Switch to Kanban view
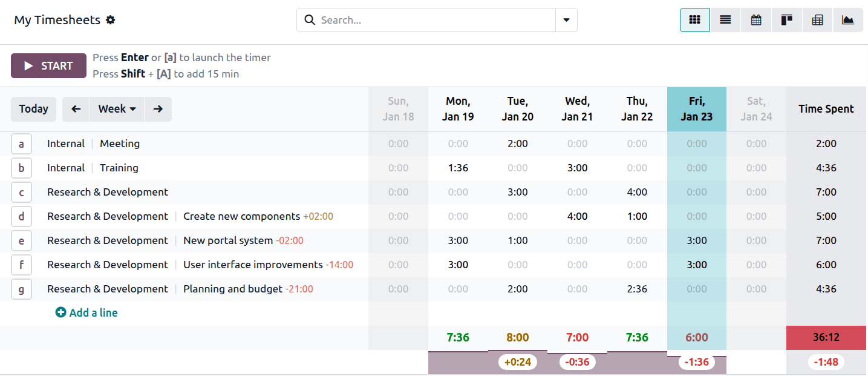This screenshot has height=376, width=868. [x=786, y=19]
